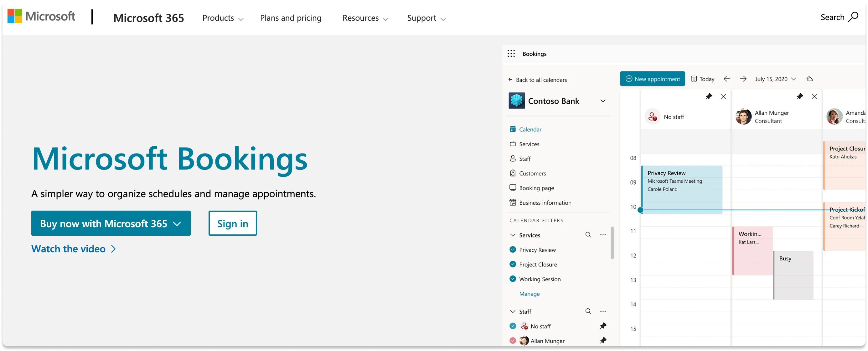Image resolution: width=868 pixels, height=351 pixels.
Task: Open the Working session appointment with Kat Lars
Action: coord(752,251)
